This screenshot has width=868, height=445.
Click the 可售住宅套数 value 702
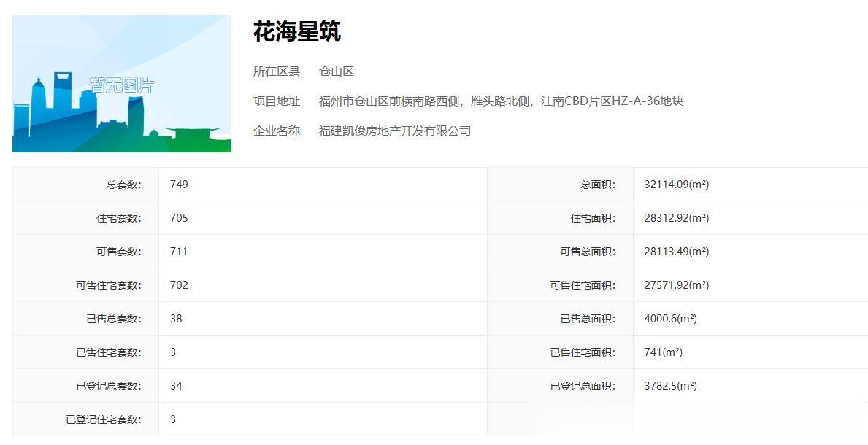pyautogui.click(x=179, y=285)
